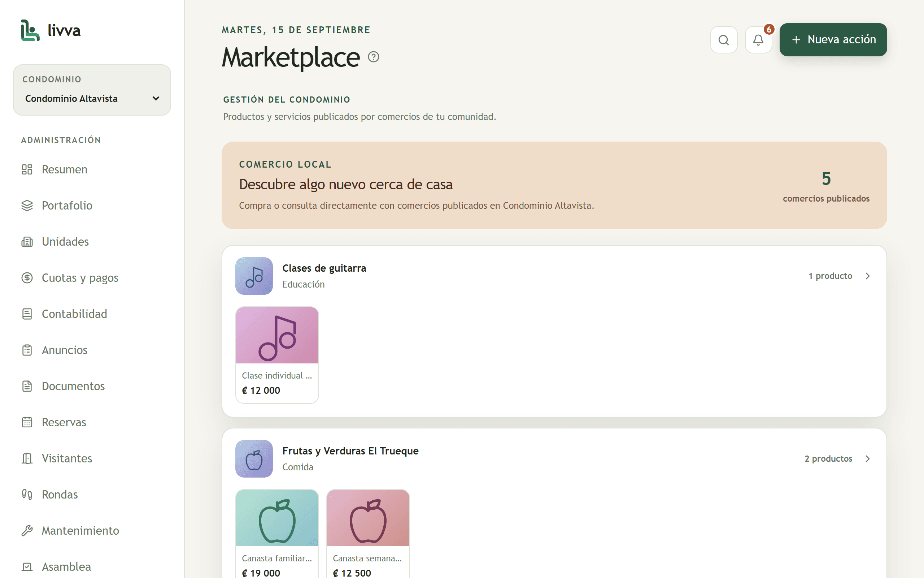Click the ₡ 19 000 price
924x578 pixels.
(261, 573)
